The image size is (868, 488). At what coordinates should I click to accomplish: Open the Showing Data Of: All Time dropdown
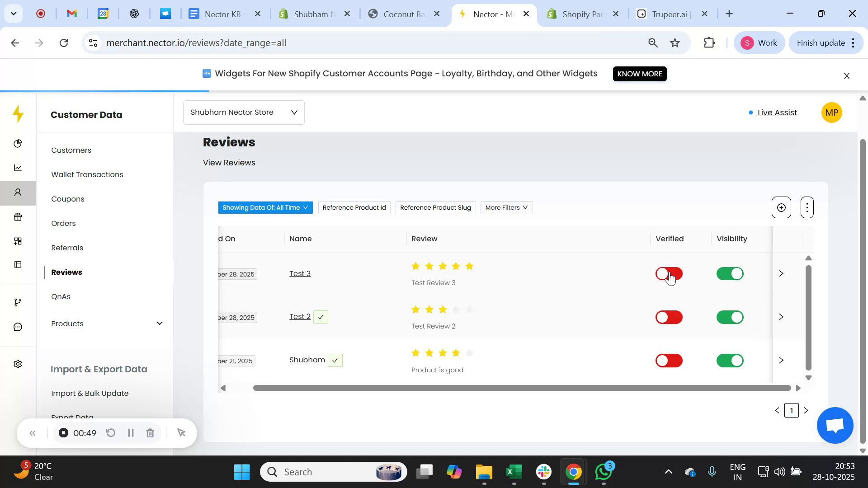point(265,207)
